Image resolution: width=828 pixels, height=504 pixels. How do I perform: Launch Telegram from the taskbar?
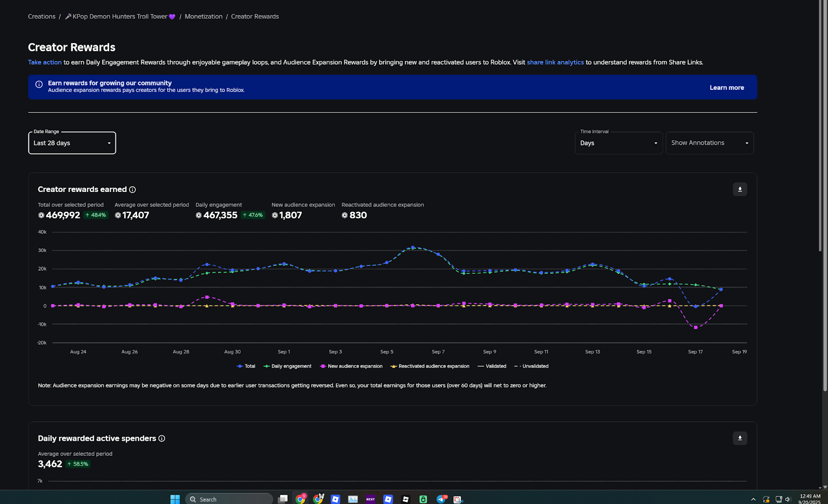(x=441, y=498)
